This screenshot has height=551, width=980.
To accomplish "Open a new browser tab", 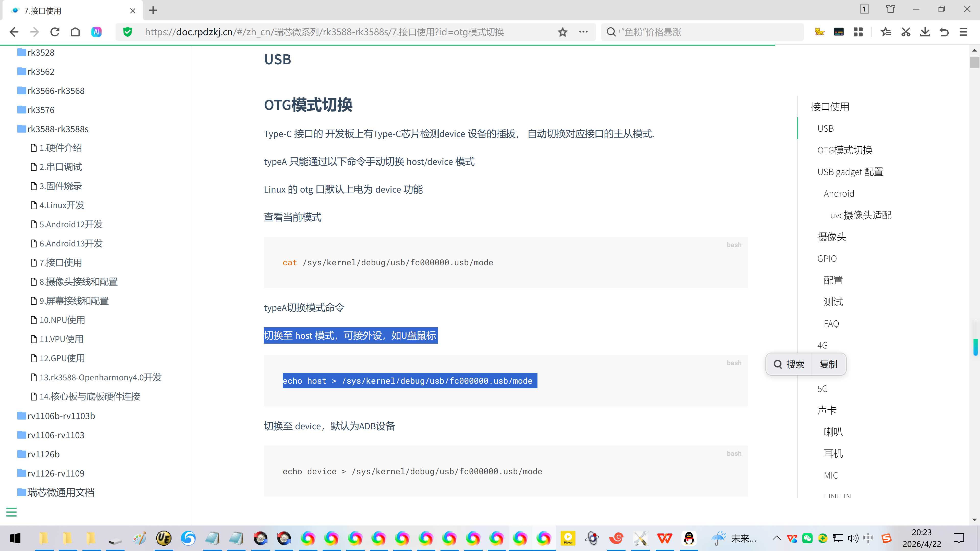I will coord(153,10).
